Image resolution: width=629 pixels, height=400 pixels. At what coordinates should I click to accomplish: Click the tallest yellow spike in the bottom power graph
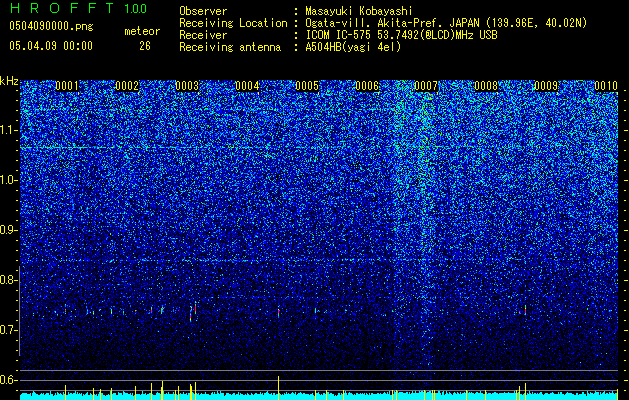pos(278,388)
